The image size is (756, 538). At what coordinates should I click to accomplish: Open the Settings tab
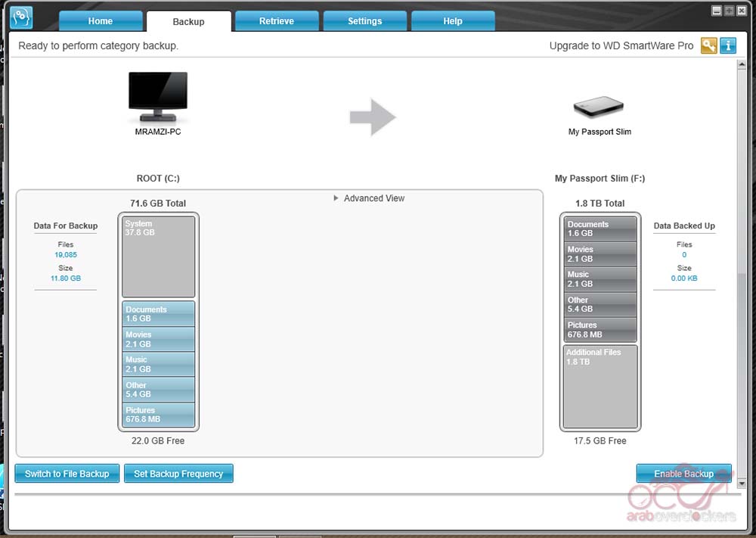pyautogui.click(x=364, y=21)
